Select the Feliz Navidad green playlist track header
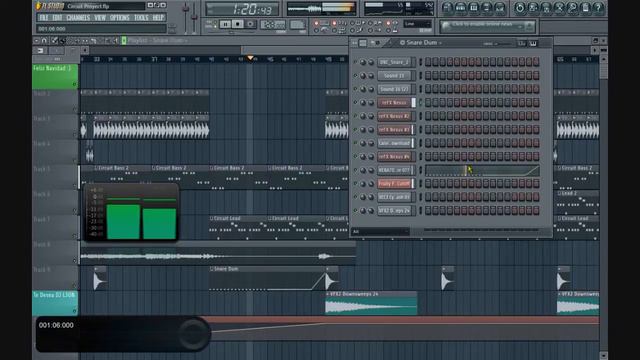 (55, 76)
